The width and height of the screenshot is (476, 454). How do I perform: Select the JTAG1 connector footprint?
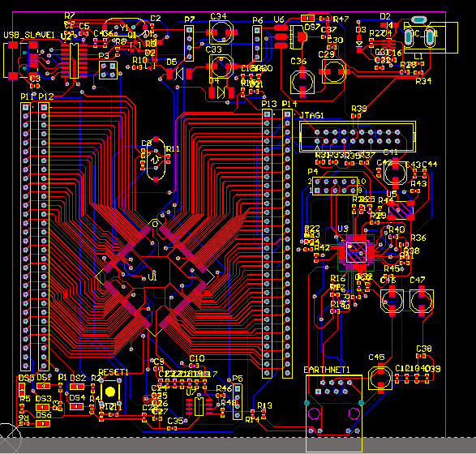(358, 136)
